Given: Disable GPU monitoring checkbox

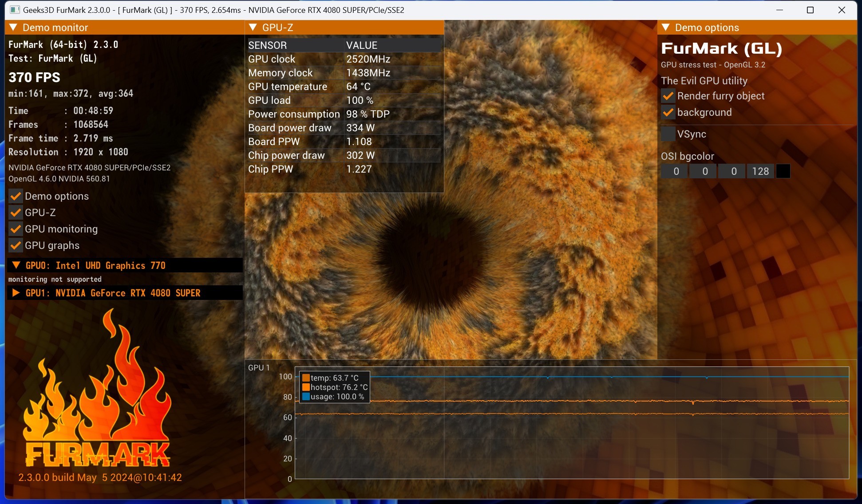Looking at the screenshot, I should 16,229.
